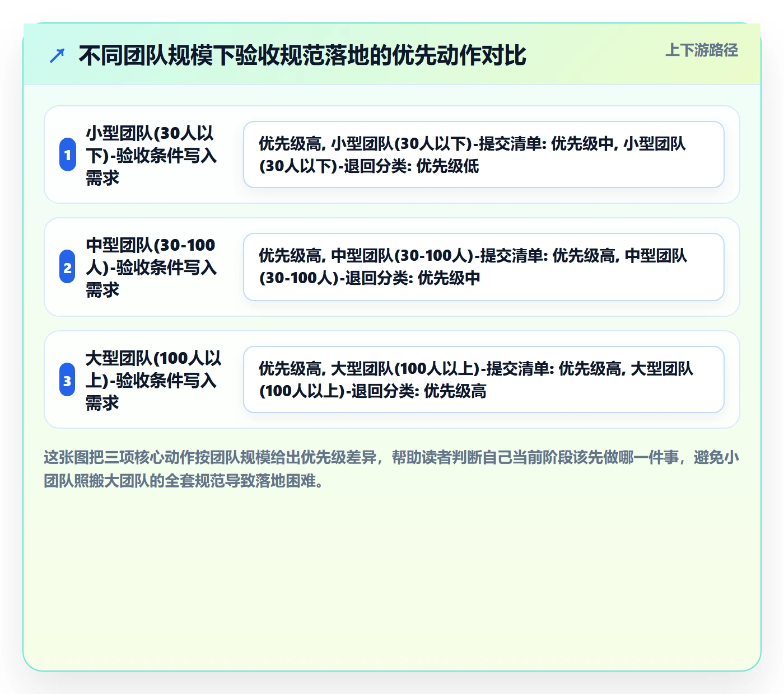Screen dimensions: 784x694
Task: Click the step 1 number badge
Action: [68, 154]
